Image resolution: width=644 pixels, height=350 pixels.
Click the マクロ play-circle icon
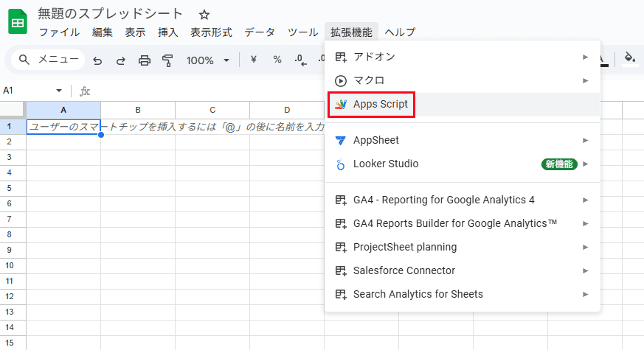click(341, 81)
